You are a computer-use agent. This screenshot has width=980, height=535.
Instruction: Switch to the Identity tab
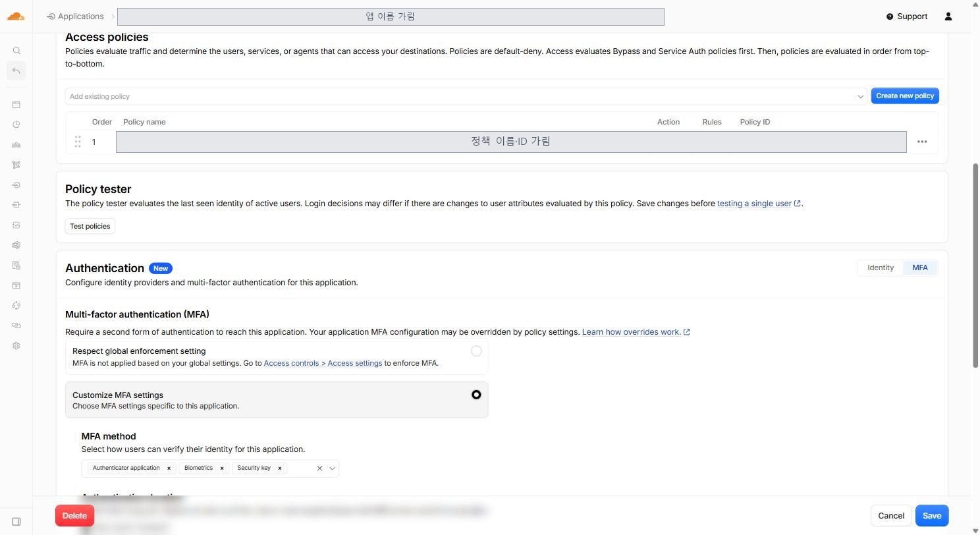881,267
